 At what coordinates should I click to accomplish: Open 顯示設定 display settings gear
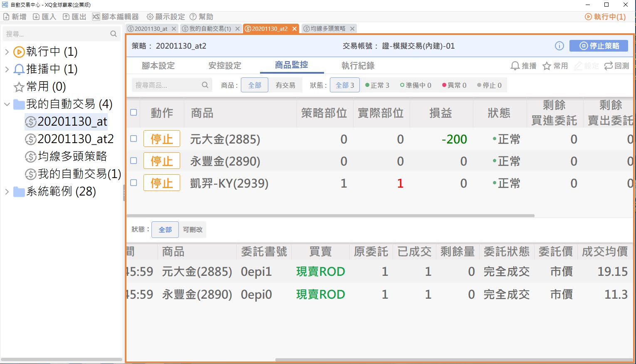coord(150,17)
